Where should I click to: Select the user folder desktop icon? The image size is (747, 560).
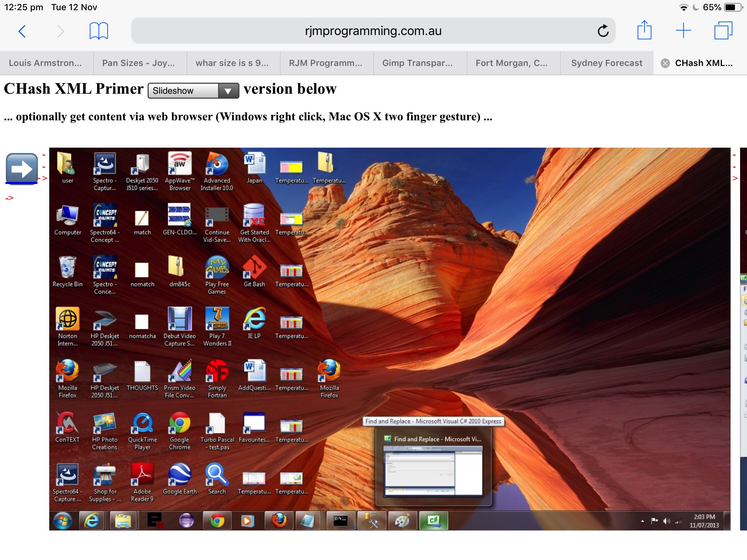tap(67, 168)
